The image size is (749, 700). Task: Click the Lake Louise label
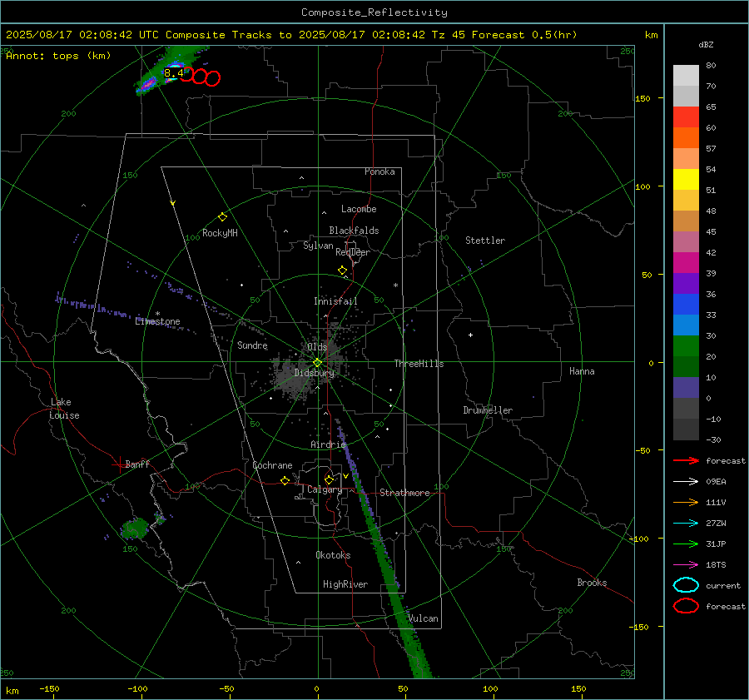coord(64,409)
